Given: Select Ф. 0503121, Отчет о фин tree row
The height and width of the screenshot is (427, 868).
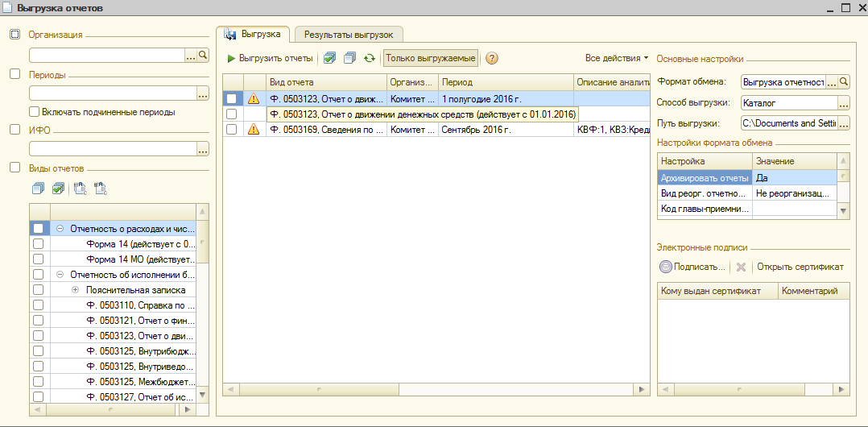Looking at the screenshot, I should [123, 320].
